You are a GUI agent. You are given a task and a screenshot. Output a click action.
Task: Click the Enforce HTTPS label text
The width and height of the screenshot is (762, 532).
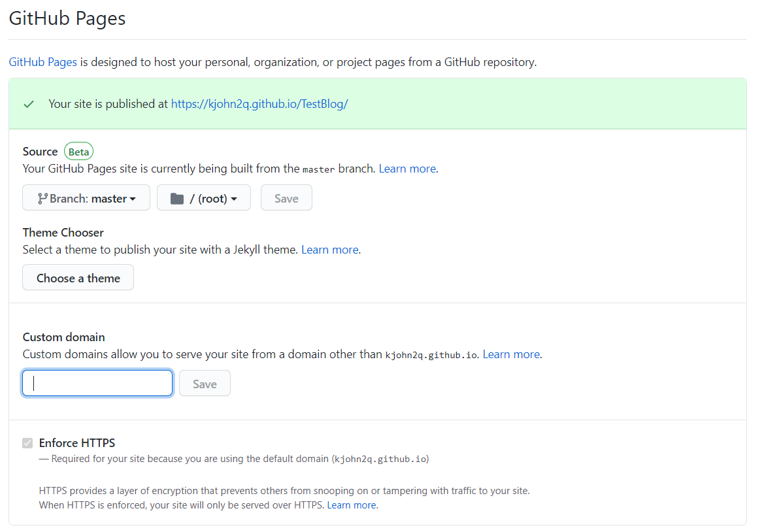tap(76, 443)
